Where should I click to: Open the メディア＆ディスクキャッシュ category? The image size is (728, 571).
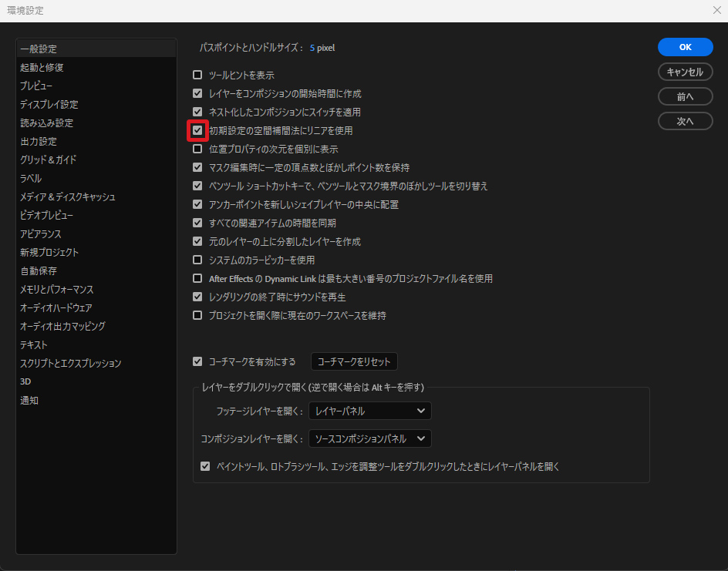pos(68,197)
